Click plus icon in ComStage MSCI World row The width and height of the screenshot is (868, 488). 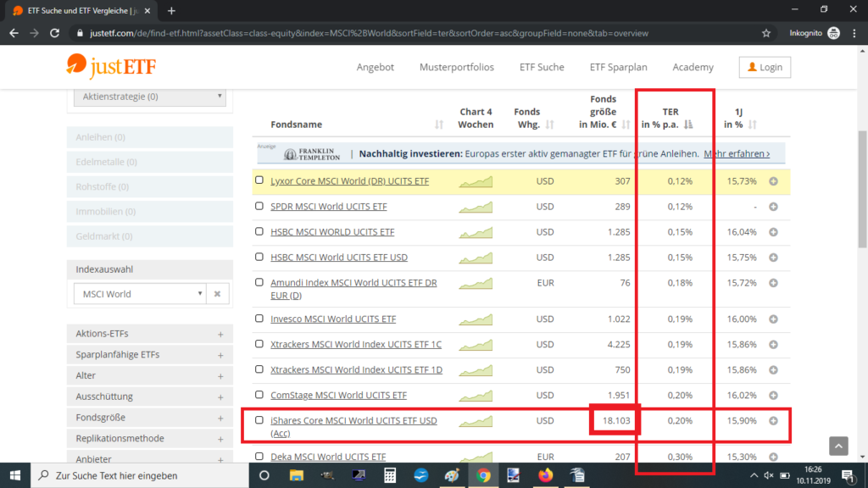point(773,396)
